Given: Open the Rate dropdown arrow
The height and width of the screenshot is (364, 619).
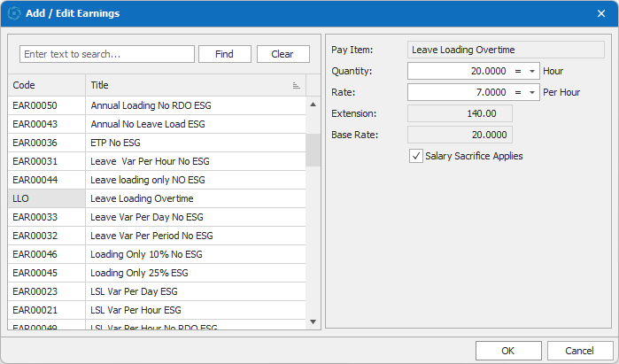Looking at the screenshot, I should point(531,92).
